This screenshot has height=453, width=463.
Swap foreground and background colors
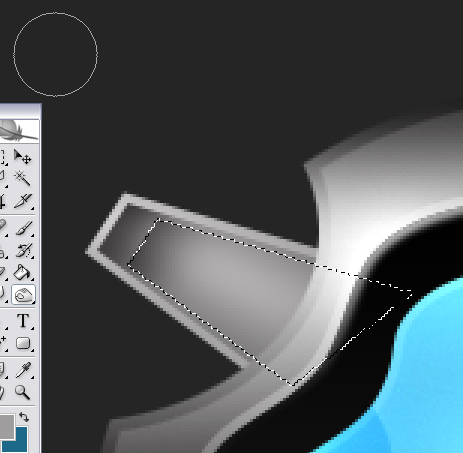click(24, 417)
